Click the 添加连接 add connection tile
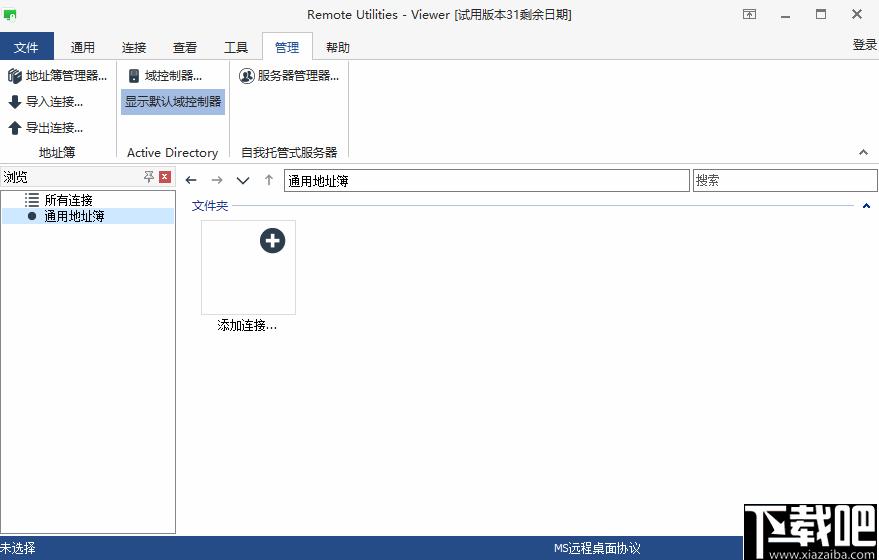Viewport: 879px width, 560px height. [248, 276]
